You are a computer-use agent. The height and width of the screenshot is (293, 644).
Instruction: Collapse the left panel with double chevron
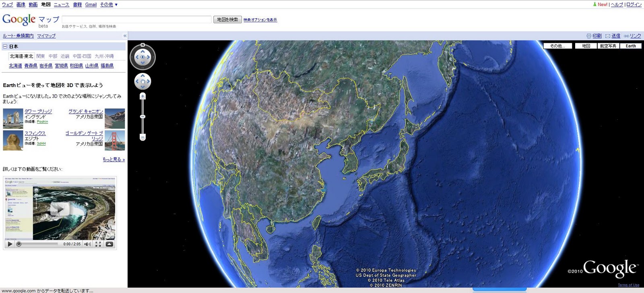click(125, 36)
